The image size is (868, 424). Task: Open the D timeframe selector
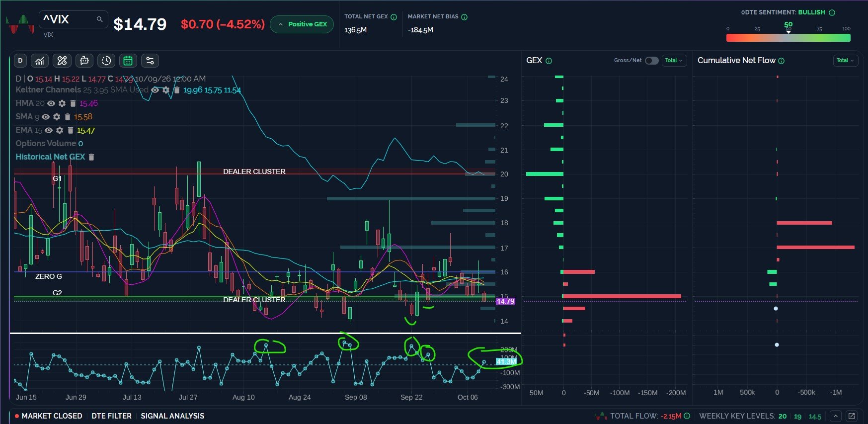tap(20, 61)
